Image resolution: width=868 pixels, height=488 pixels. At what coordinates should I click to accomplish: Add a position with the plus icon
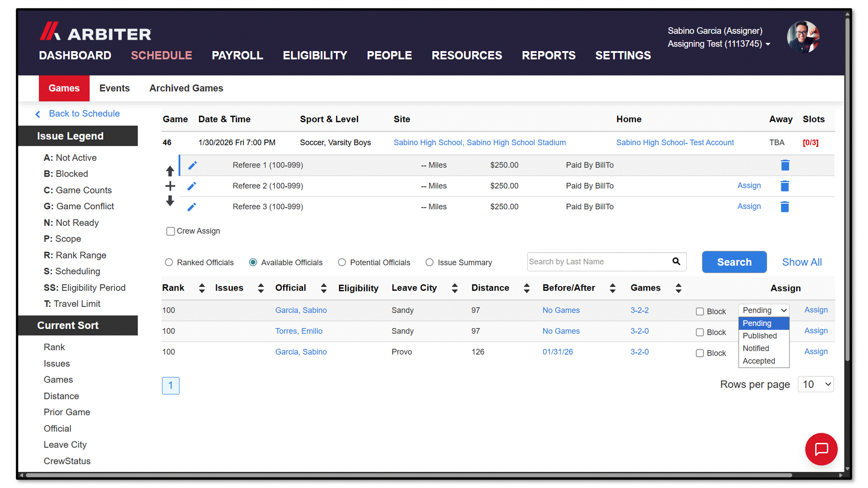(x=170, y=186)
